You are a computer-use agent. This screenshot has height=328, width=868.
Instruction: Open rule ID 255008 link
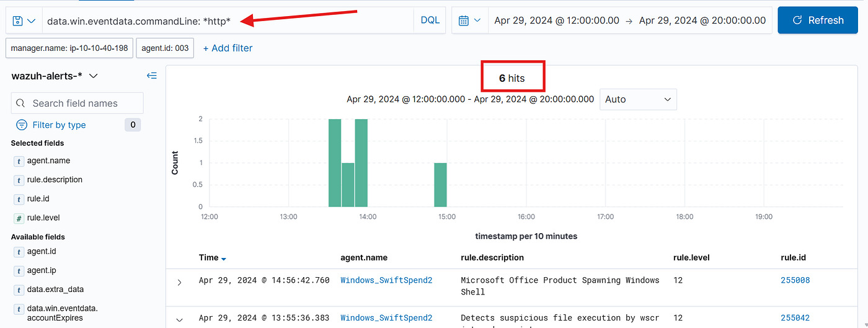point(795,280)
